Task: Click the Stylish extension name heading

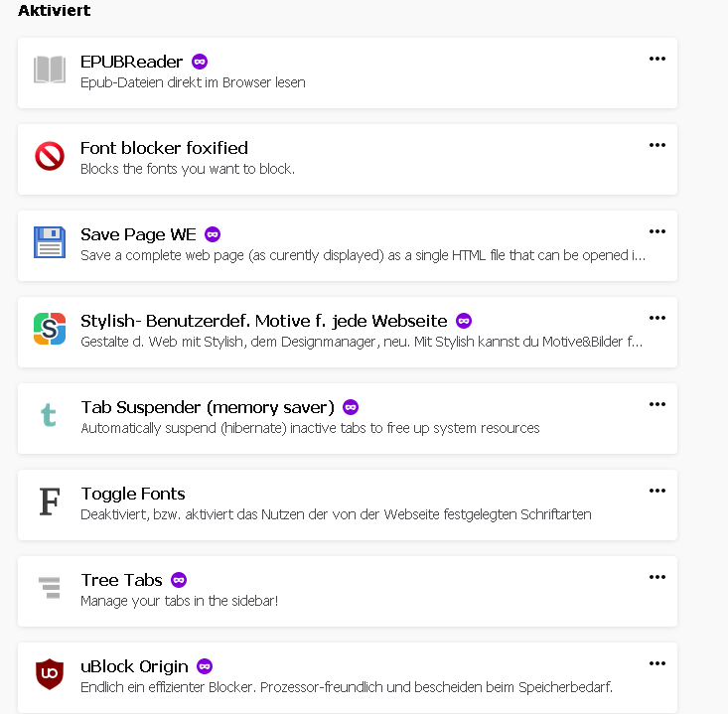Action: pyautogui.click(x=264, y=321)
